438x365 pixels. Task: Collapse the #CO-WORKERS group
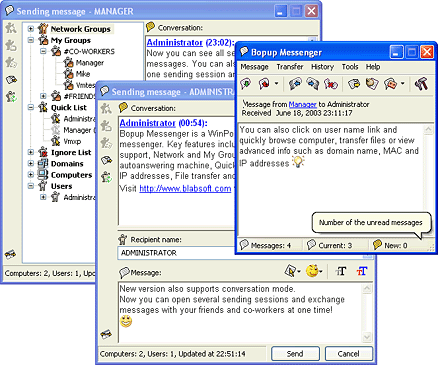click(43, 51)
